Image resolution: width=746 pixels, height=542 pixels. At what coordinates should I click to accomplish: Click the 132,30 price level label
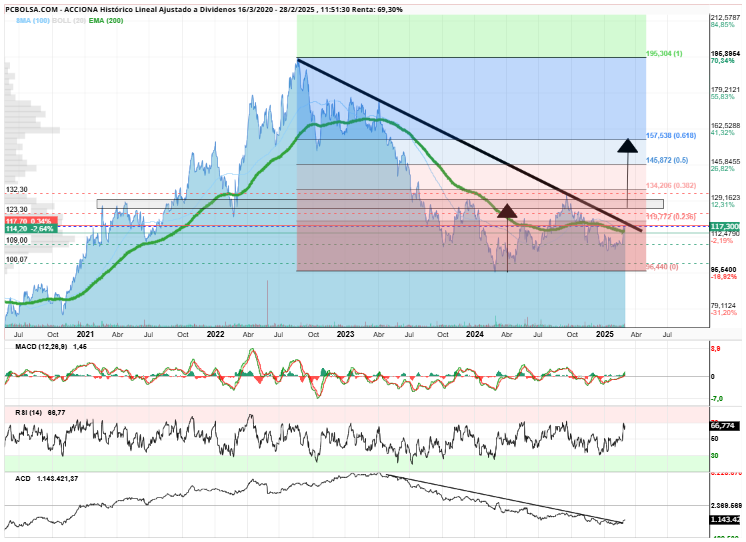(x=17, y=189)
